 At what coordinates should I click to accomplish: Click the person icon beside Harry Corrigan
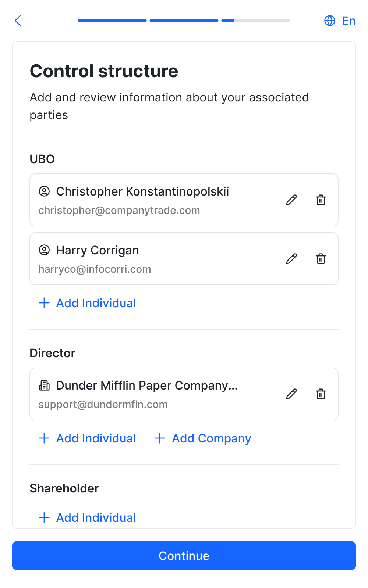[x=44, y=250]
